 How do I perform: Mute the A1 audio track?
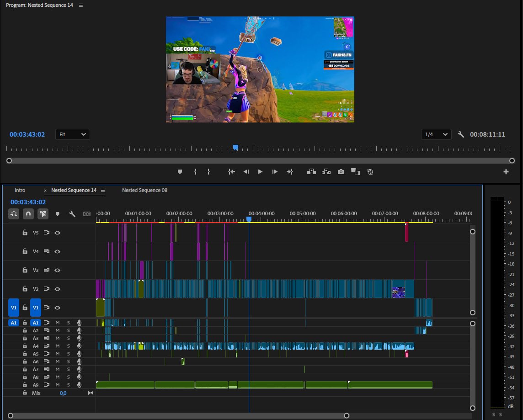pyautogui.click(x=57, y=323)
